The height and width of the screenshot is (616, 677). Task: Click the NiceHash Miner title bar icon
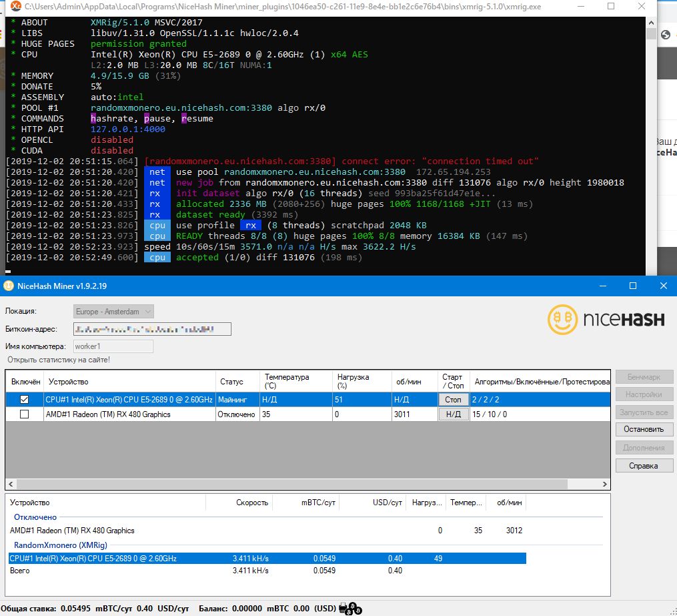pyautogui.click(x=8, y=286)
